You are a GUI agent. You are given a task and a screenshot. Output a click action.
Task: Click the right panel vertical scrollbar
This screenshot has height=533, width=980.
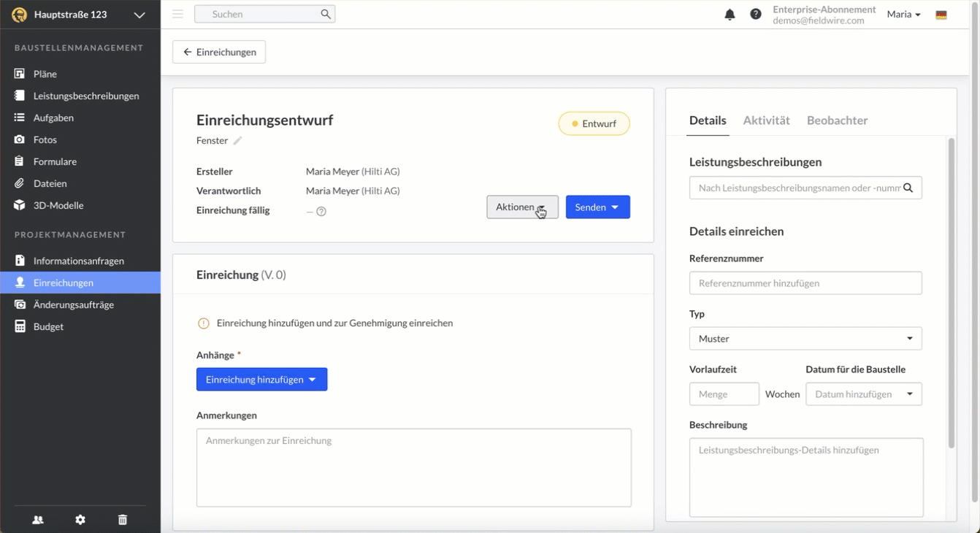pos(951,292)
